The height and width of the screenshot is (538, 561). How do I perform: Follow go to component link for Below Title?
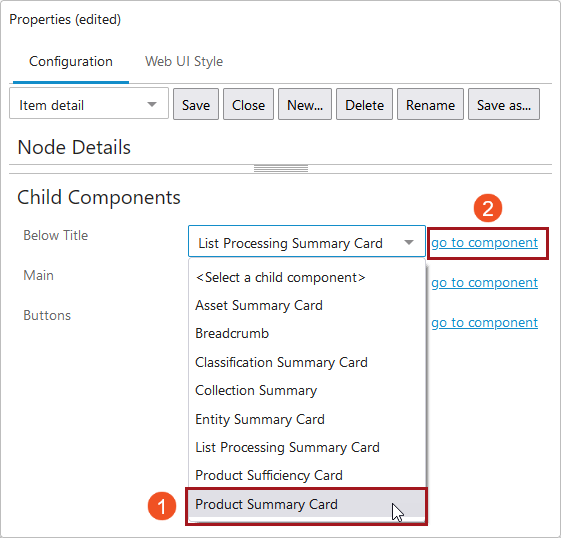pyautogui.click(x=484, y=243)
